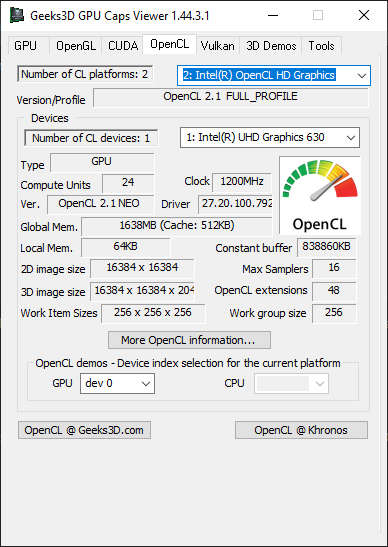This screenshot has height=547, width=388.
Task: Click More OpenCL information button
Action: (189, 340)
